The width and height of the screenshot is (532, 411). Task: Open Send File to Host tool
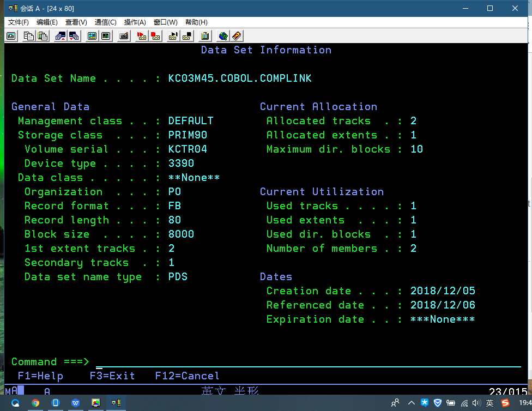pyautogui.click(x=61, y=36)
